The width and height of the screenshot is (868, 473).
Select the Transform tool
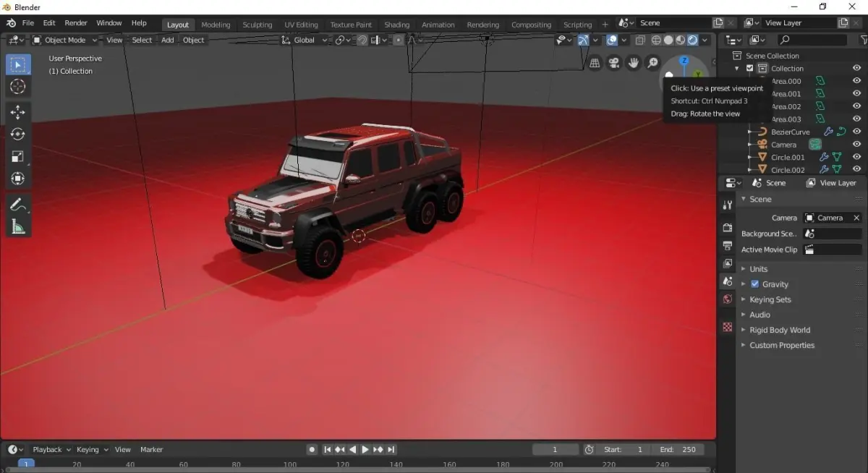click(18, 179)
